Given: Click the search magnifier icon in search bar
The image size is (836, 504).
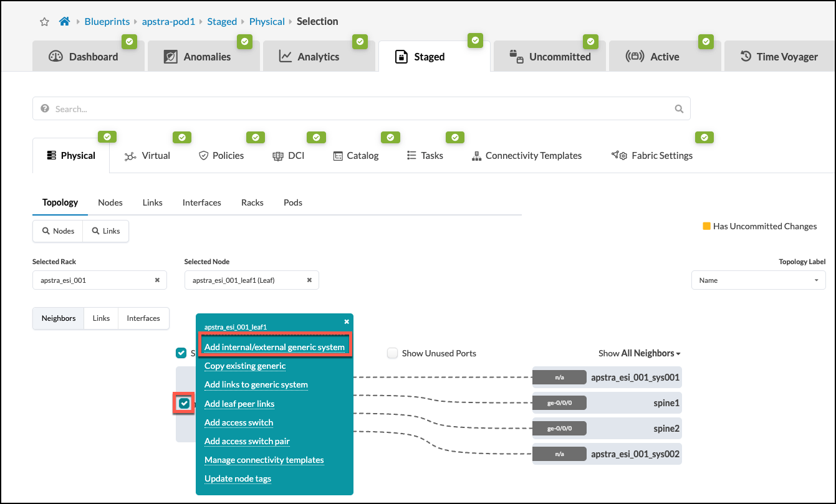Looking at the screenshot, I should tap(679, 109).
